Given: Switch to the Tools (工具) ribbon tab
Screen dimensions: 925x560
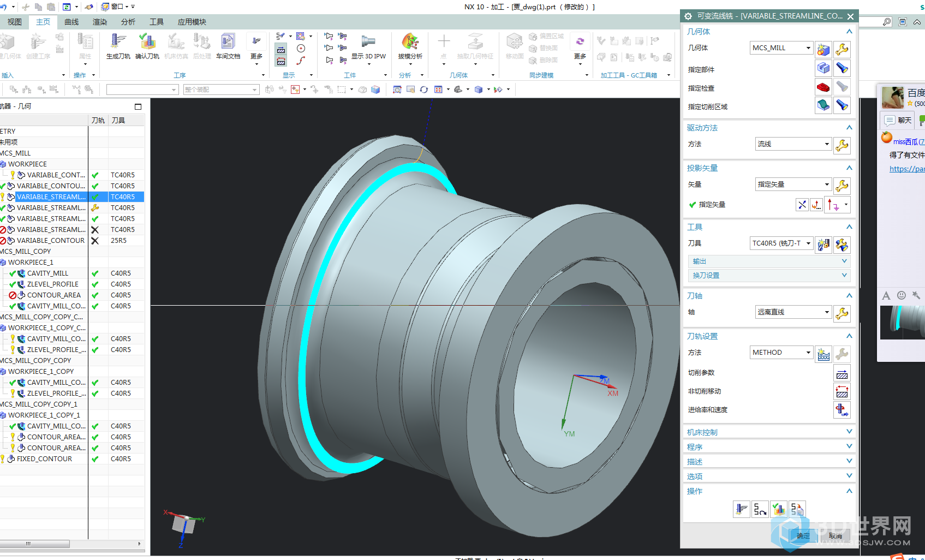Looking at the screenshot, I should 157,22.
